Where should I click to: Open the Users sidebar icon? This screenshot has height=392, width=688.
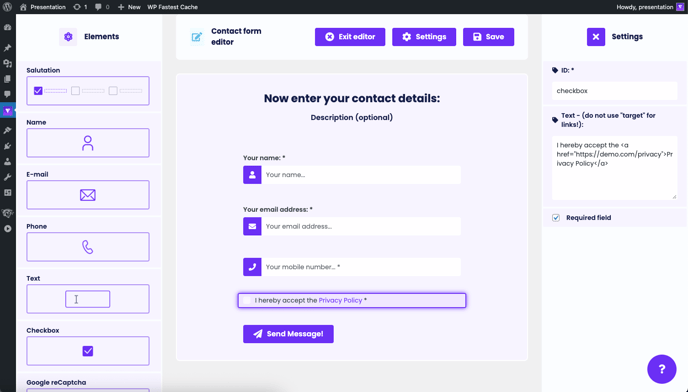[7, 162]
